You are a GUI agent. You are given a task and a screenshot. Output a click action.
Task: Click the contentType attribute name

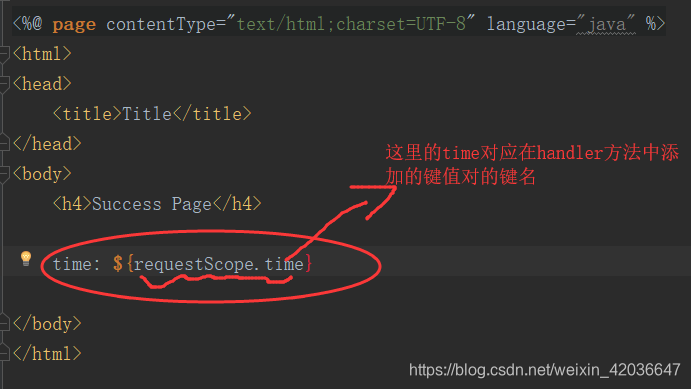tap(161, 24)
